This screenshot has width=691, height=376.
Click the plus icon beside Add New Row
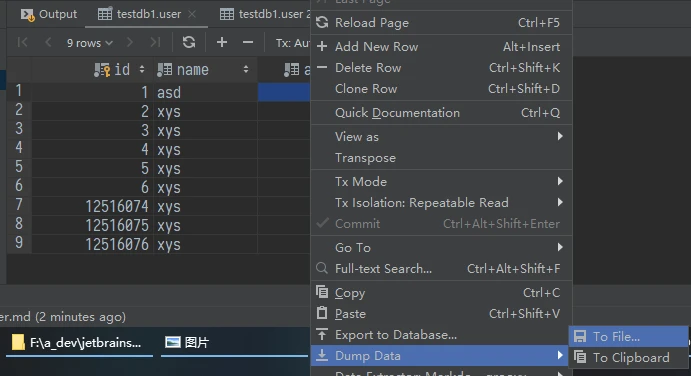(322, 46)
